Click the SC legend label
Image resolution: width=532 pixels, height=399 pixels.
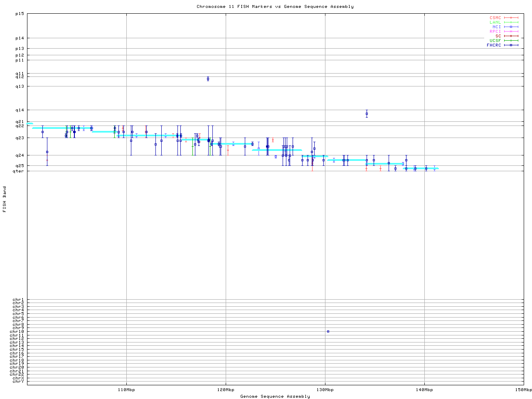point(498,36)
